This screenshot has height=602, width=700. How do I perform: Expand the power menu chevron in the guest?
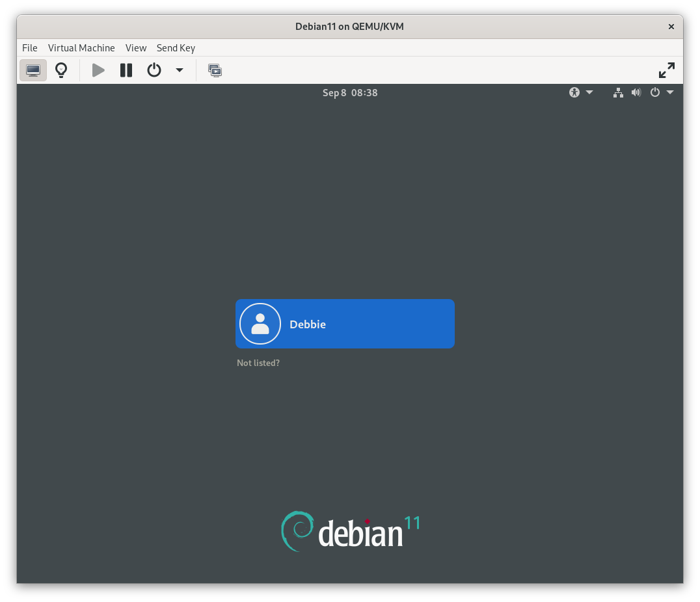pyautogui.click(x=669, y=92)
